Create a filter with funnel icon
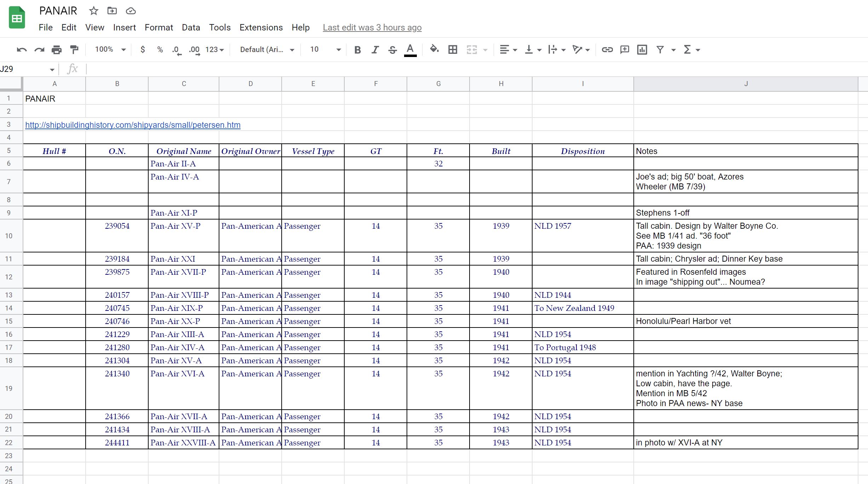Screen dimensions: 868x484 660,50
